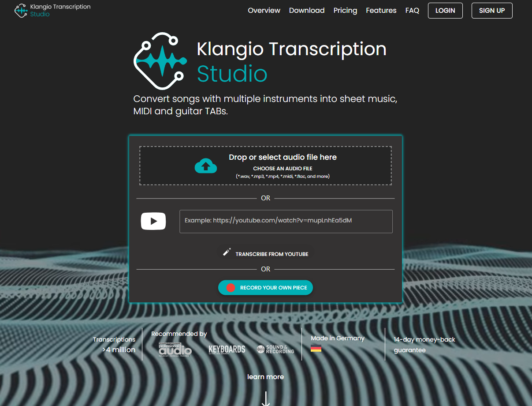Screen dimensions: 532x406
Task: Click the YouTube URL input field
Action: coord(286,221)
